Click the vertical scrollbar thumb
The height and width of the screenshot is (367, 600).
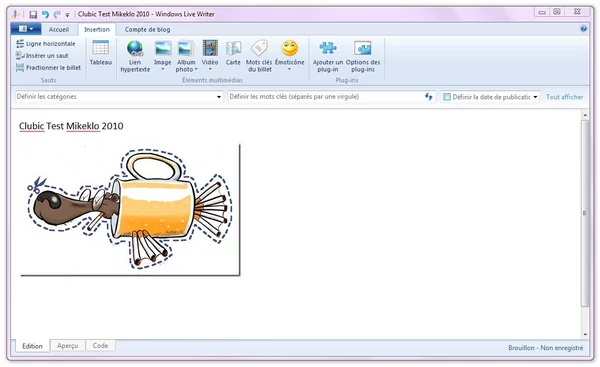point(585,213)
